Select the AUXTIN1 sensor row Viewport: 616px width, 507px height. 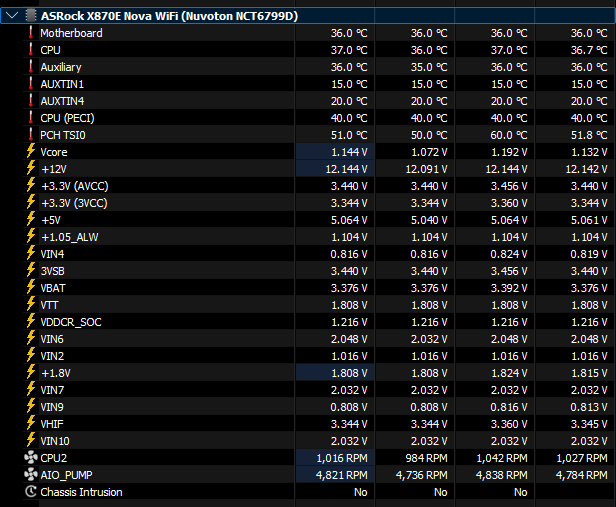(x=62, y=84)
